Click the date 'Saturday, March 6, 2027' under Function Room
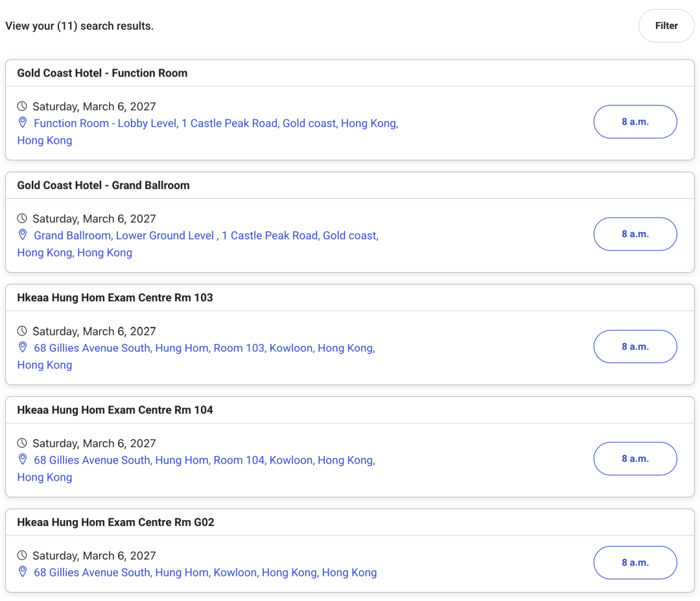Viewport: 700px width, 601px height. tap(94, 107)
